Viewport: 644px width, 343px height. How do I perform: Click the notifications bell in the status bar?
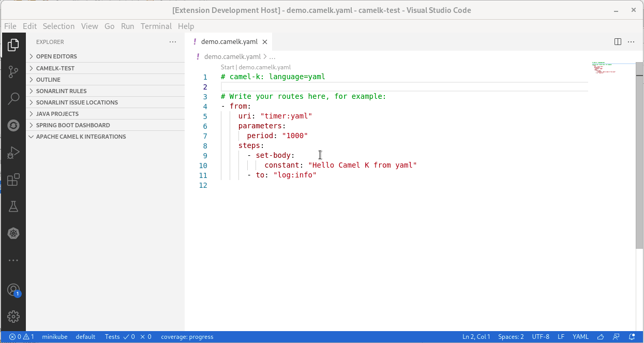pyautogui.click(x=632, y=336)
